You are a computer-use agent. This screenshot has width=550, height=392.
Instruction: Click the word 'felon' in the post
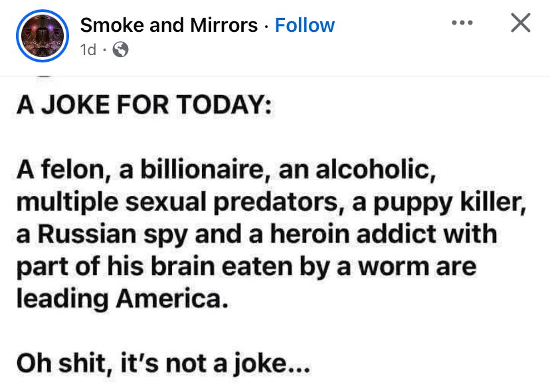pyautogui.click(x=72, y=169)
